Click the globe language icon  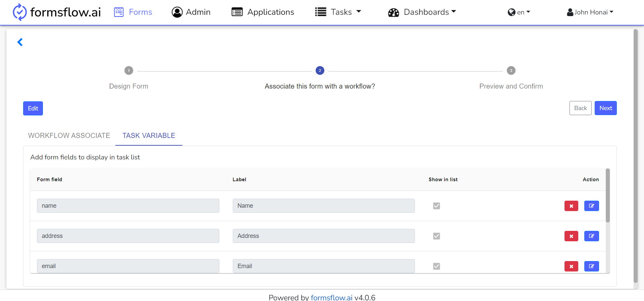coord(512,12)
